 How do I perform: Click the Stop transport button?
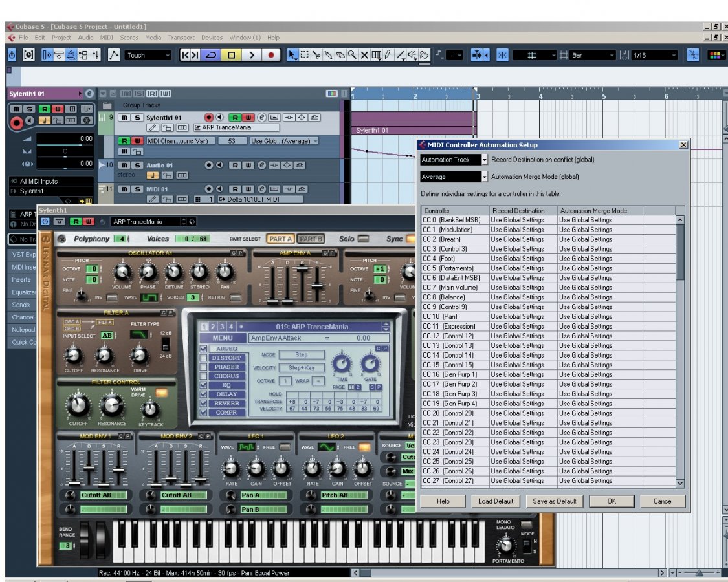coord(231,55)
